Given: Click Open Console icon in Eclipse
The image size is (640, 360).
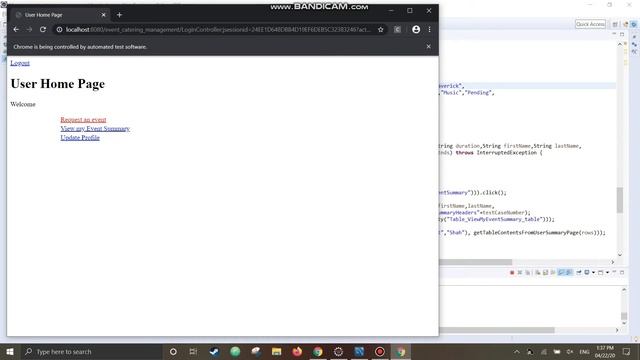Looking at the screenshot, I should pyautogui.click(x=600, y=273).
